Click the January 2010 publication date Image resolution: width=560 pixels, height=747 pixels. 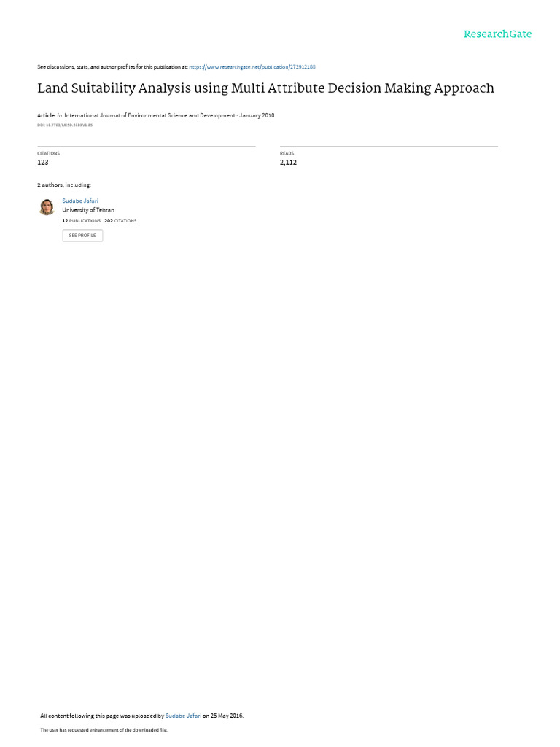pyautogui.click(x=257, y=116)
